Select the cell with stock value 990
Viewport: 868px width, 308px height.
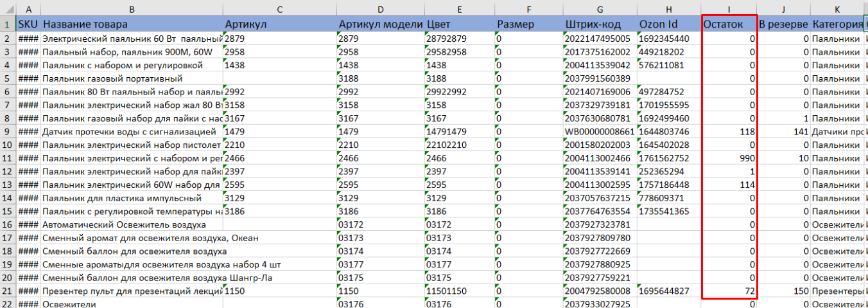(729, 158)
